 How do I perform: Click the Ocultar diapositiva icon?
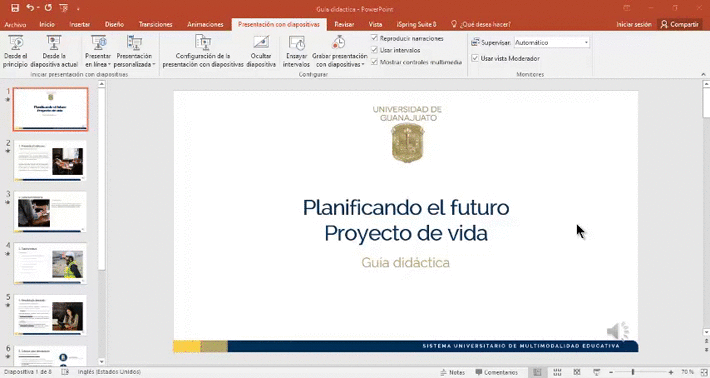click(261, 43)
